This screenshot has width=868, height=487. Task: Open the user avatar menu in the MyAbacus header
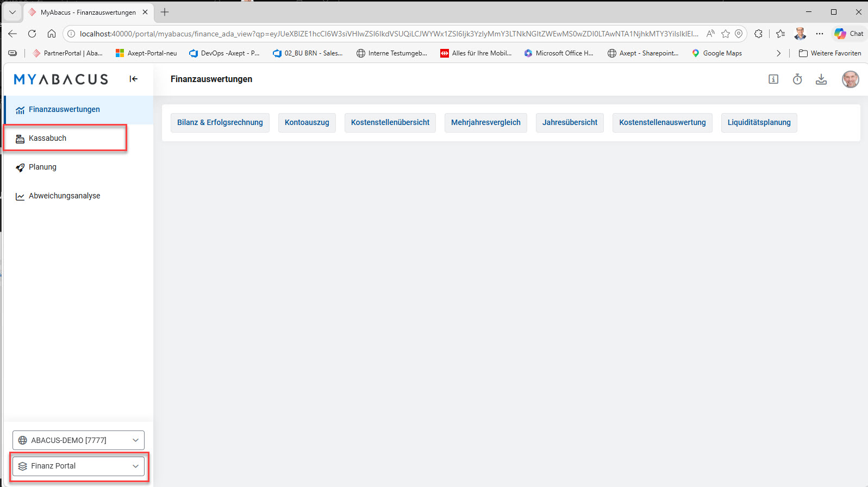pyautogui.click(x=851, y=79)
